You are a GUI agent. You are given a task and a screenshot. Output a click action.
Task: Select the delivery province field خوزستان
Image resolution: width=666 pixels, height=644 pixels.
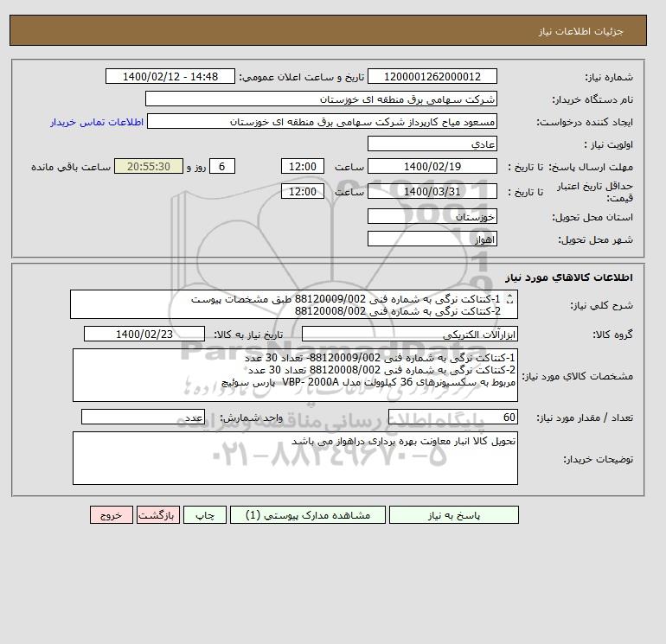(x=432, y=216)
